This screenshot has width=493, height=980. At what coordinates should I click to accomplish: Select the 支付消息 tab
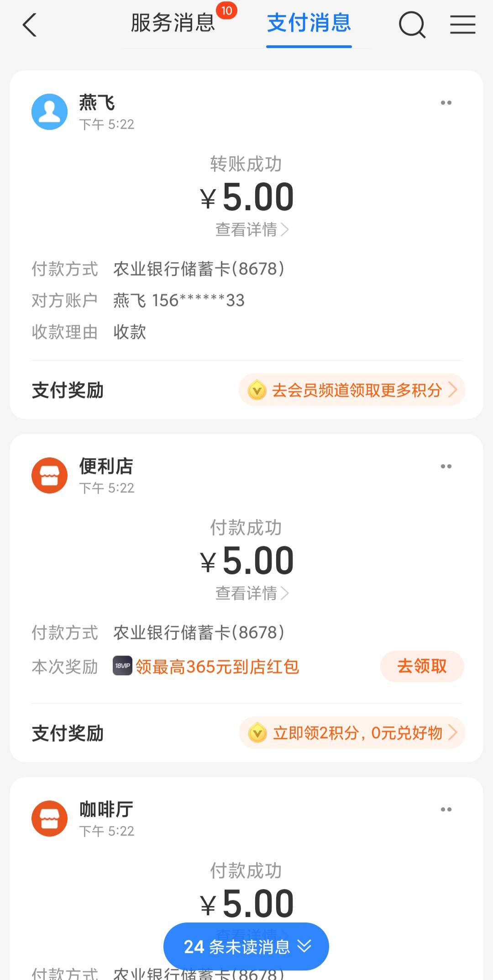[309, 23]
